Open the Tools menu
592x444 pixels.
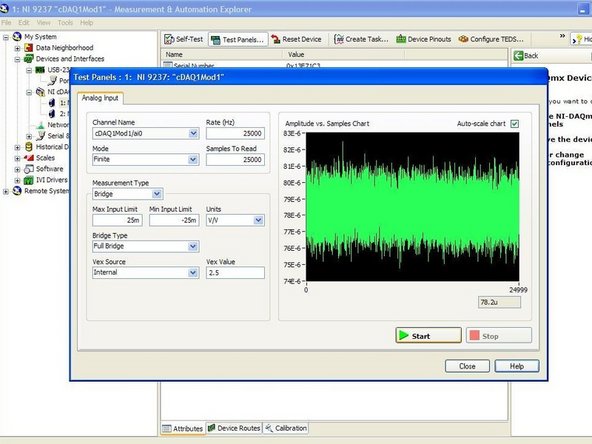click(x=65, y=23)
